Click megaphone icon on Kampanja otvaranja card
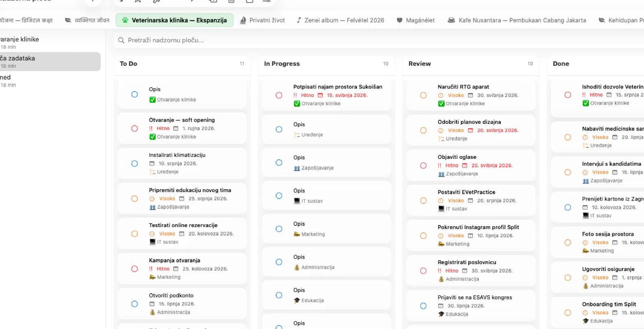Screen dimensions: 644x329 pos(152,277)
